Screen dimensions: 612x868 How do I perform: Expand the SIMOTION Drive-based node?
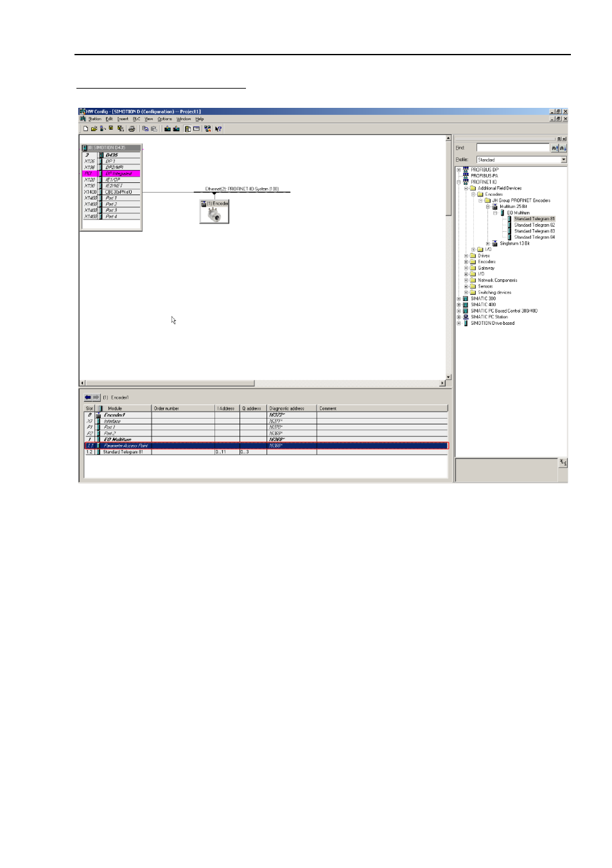coord(459,323)
